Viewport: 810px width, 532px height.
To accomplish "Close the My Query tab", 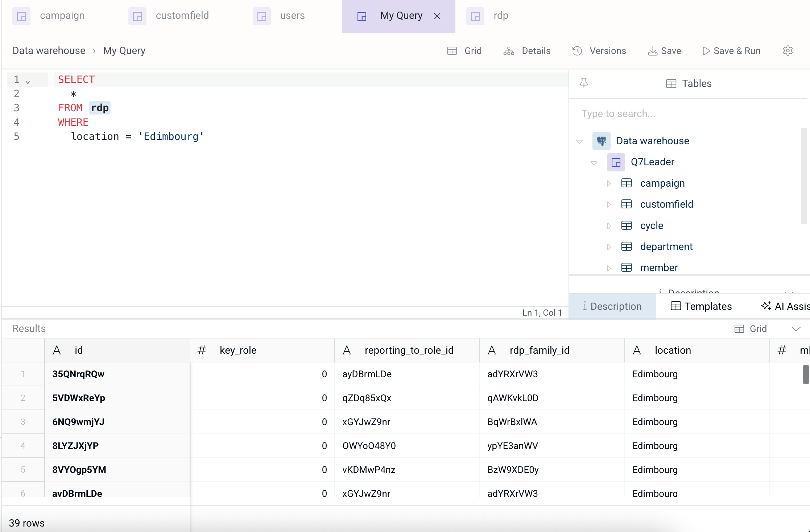I will coord(437,16).
